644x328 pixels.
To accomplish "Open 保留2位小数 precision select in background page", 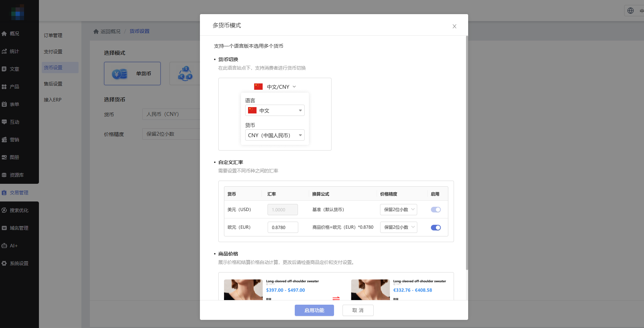I will coord(171,134).
